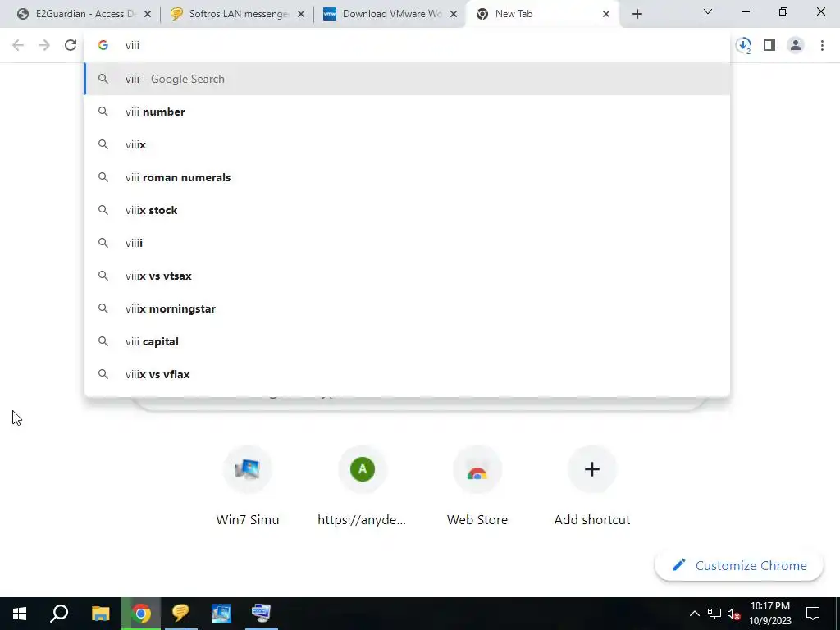Viewport: 840px width, 630px height.
Task: Open the Chrome downloads indicator
Action: [x=743, y=46]
